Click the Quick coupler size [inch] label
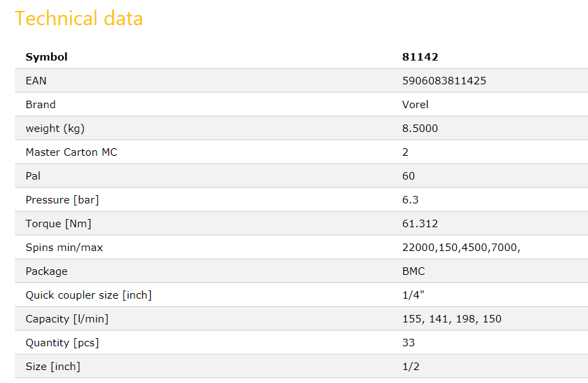 point(89,295)
